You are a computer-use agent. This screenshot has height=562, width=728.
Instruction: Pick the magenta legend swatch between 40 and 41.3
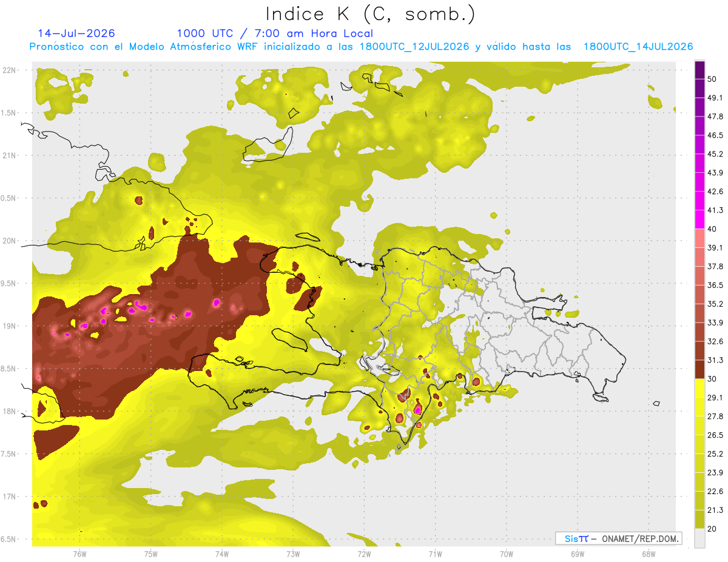699,219
